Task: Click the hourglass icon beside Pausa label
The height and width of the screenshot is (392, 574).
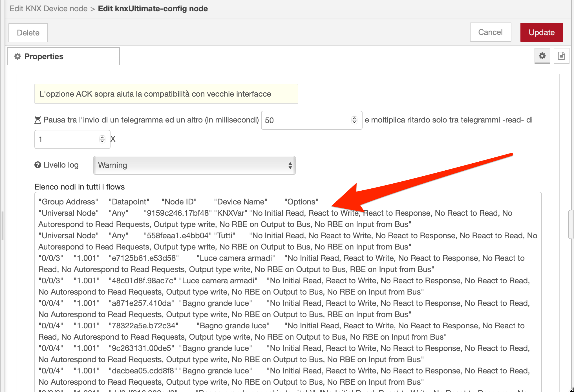Action: tap(38, 120)
